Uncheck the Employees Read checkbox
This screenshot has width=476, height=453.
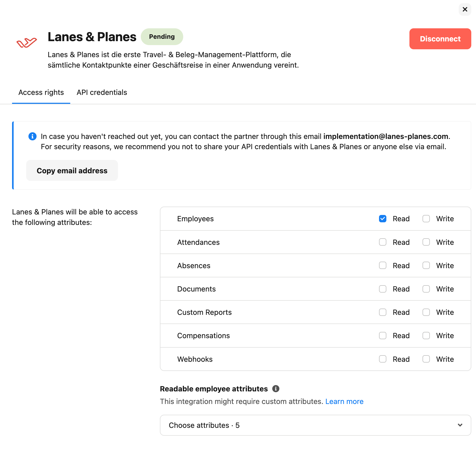[383, 219]
